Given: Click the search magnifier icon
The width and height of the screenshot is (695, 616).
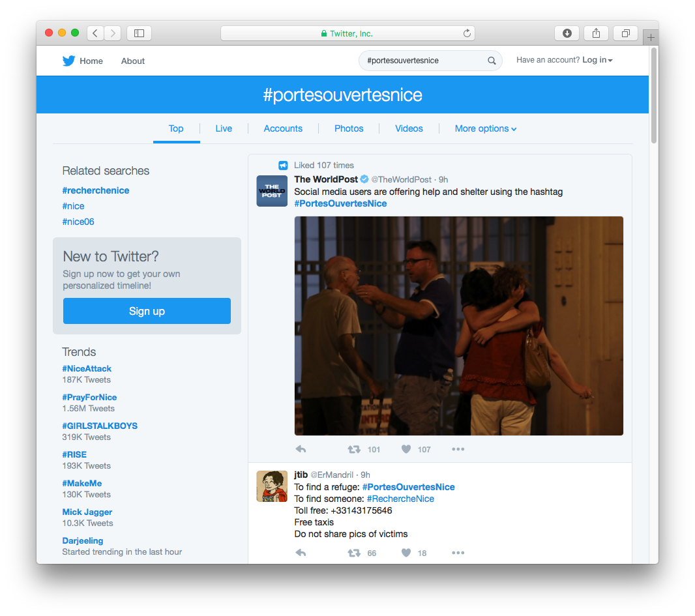Looking at the screenshot, I should point(492,61).
